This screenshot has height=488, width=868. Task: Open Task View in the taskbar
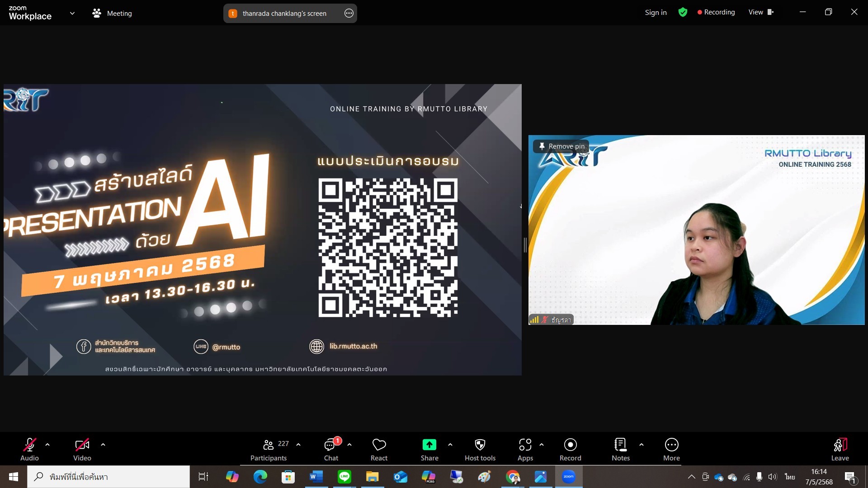pyautogui.click(x=203, y=477)
